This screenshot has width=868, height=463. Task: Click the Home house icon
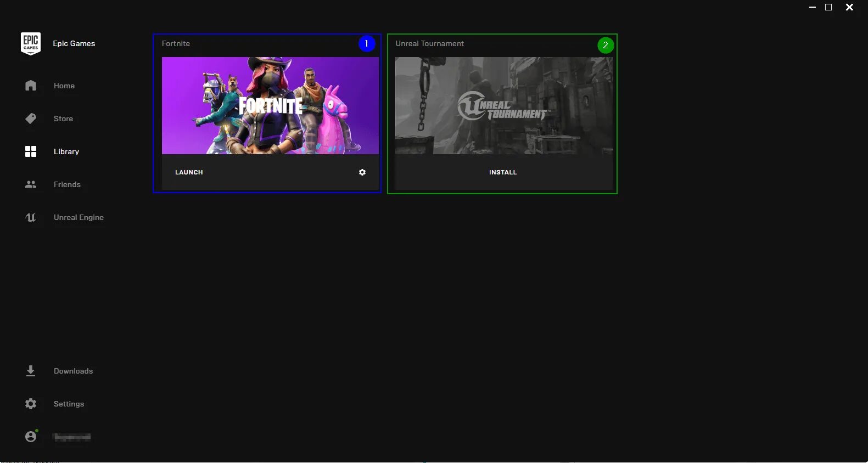pos(31,86)
